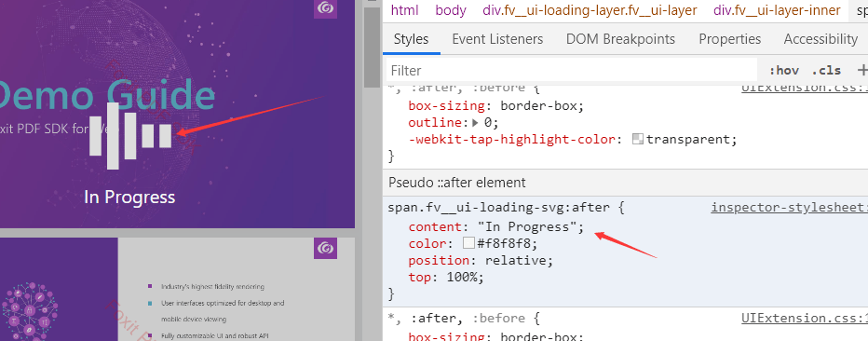Click "Industry's highest fidelity rendering" bullet

tap(212, 287)
